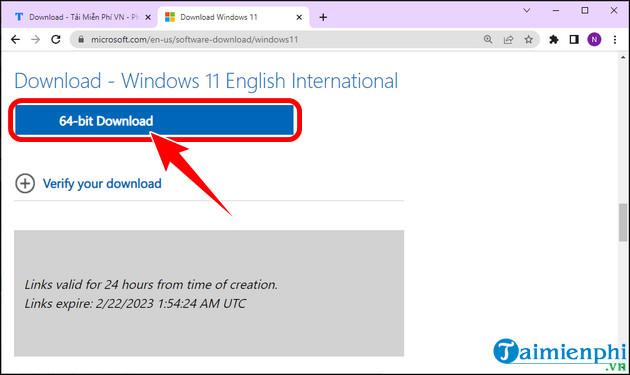The width and height of the screenshot is (630, 375).
Task: Bookmark this page with the star
Action: pos(528,39)
